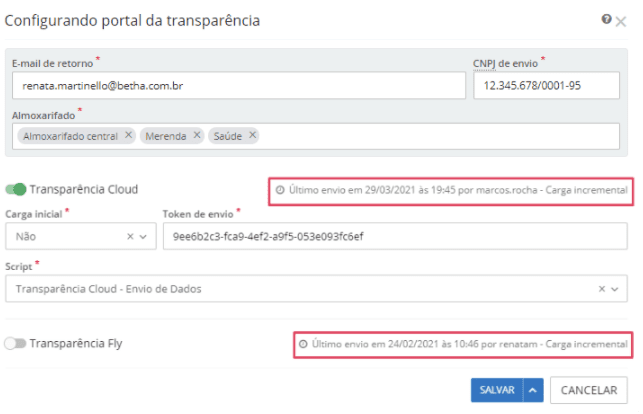This screenshot has height=414, width=643.
Task: Click the Transparência Fly label
Action: coord(76,343)
